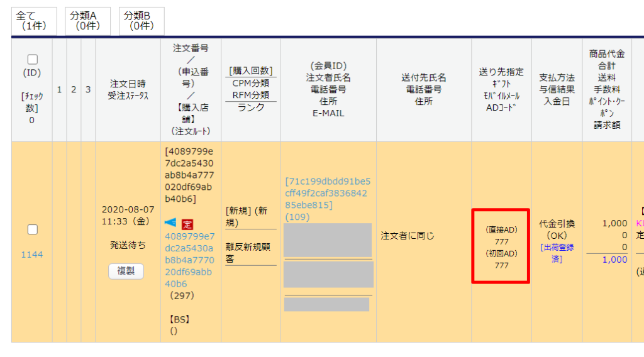Click the 送付先氏名 column header
The height and width of the screenshot is (357, 644).
pyautogui.click(x=423, y=89)
